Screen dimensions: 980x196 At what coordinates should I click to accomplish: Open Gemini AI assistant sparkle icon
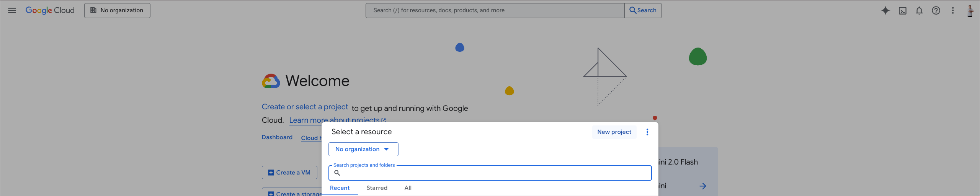(885, 10)
